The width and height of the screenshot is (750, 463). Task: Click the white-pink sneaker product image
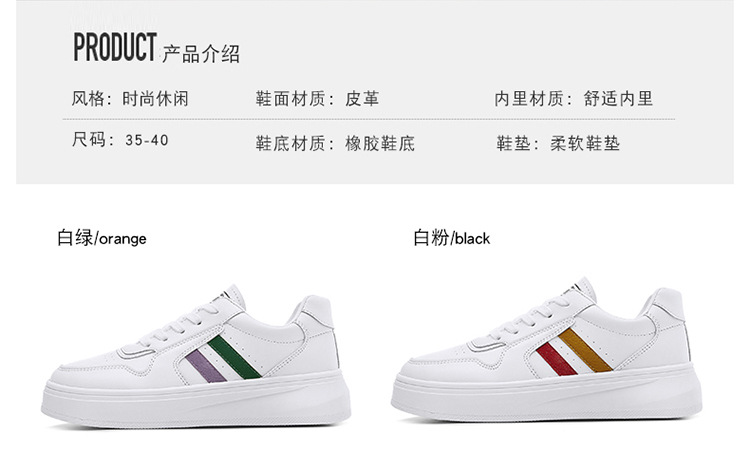(x=547, y=350)
